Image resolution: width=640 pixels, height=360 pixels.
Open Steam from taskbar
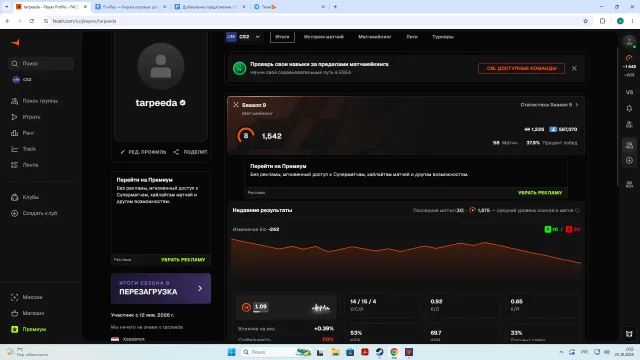pos(379,352)
